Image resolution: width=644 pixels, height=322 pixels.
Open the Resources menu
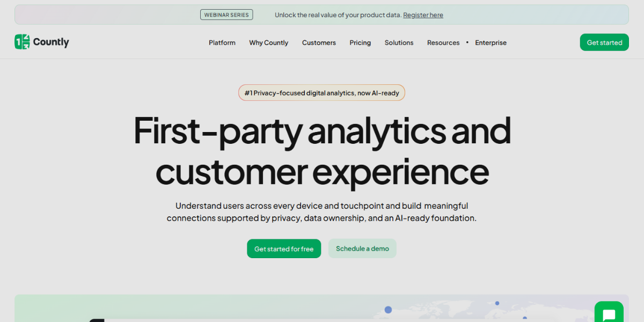point(443,42)
